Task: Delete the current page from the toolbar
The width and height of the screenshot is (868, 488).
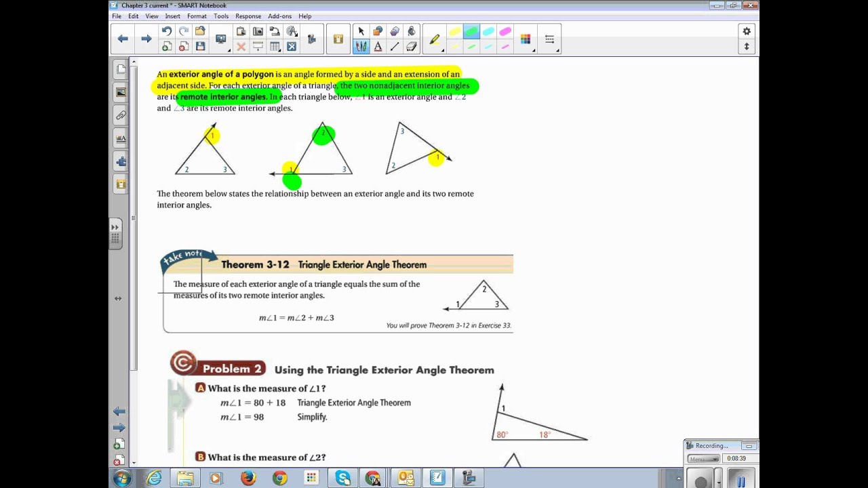Action: pos(184,47)
